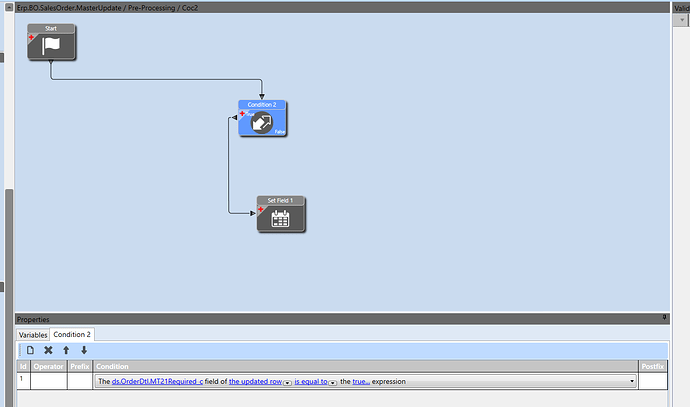The image size is (690, 407).
Task: Delete condition row with X icon
Action: [48, 350]
